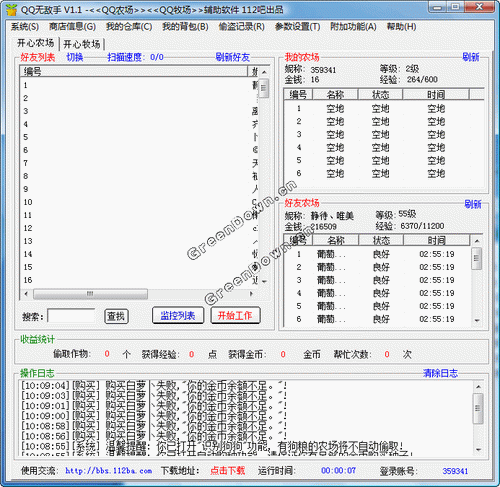Click friend list scroll down arrow
The width and height of the screenshot is (500, 487).
tap(264, 282)
